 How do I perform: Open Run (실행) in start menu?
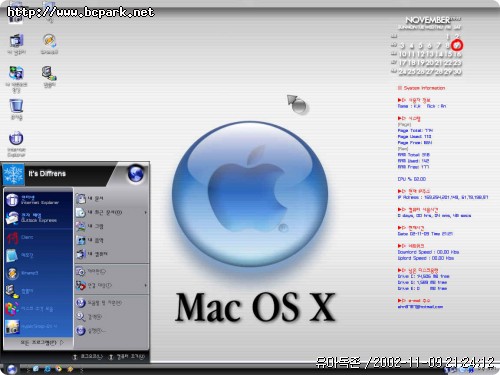pos(111,331)
